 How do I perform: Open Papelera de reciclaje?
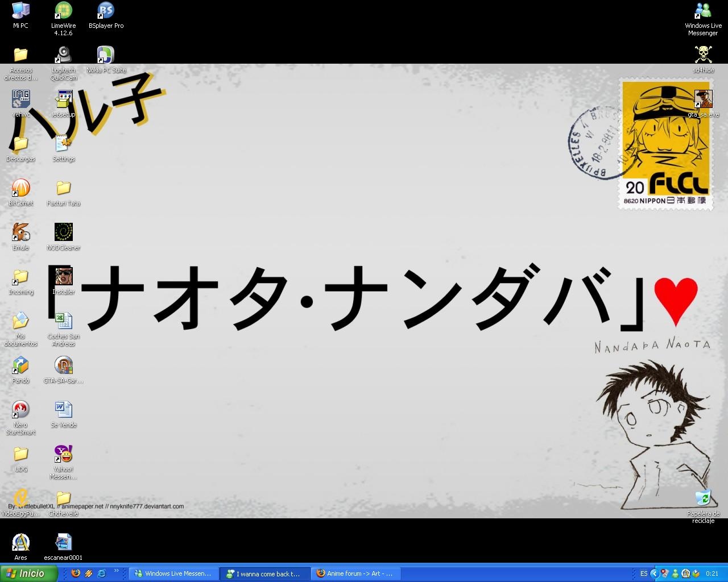click(x=703, y=507)
